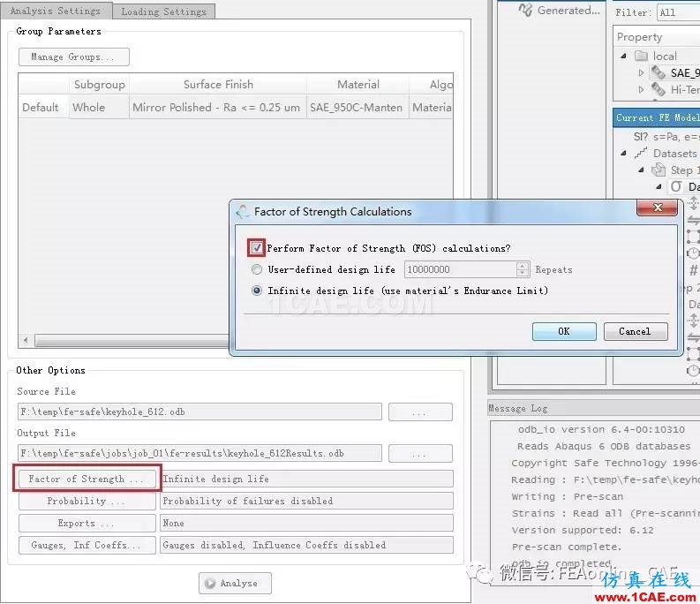Click the Datasets staircase icon

coord(641,154)
